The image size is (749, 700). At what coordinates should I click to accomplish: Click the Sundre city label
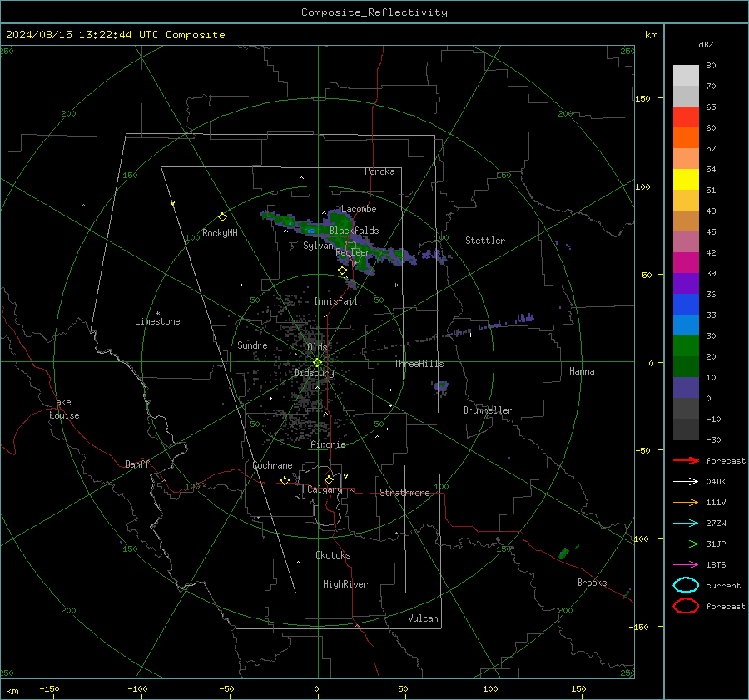(252, 345)
